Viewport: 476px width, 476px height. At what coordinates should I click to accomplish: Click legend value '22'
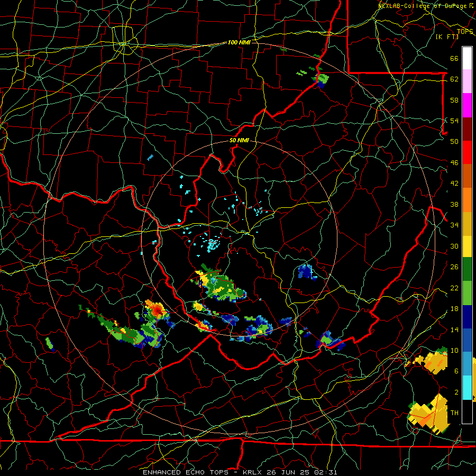[454, 288]
